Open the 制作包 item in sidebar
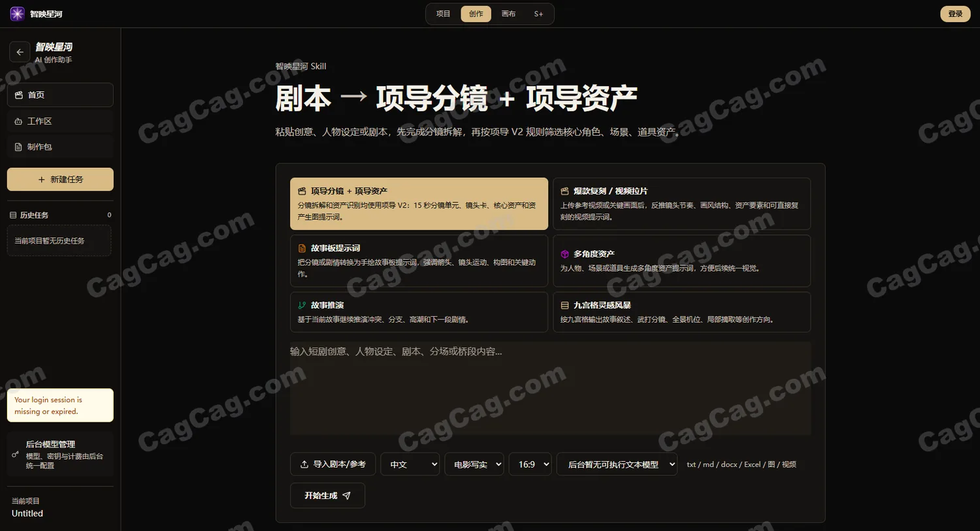This screenshot has height=531, width=980. point(60,147)
